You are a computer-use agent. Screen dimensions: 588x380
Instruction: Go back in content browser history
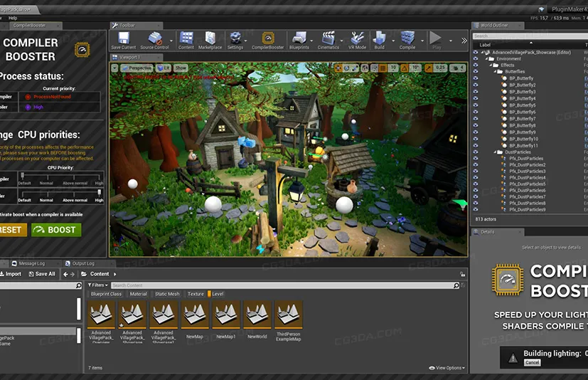coord(65,275)
